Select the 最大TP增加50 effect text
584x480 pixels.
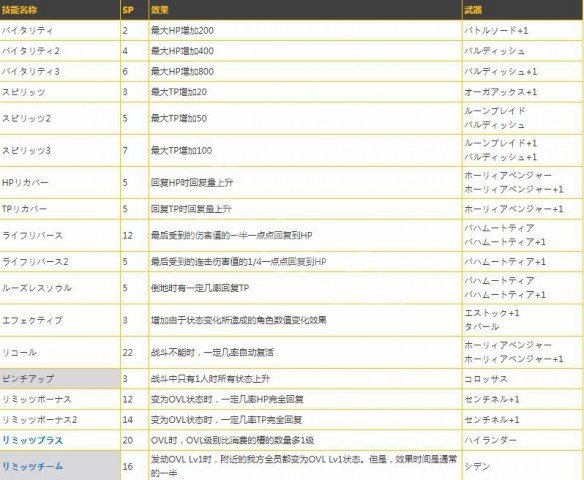(x=179, y=118)
